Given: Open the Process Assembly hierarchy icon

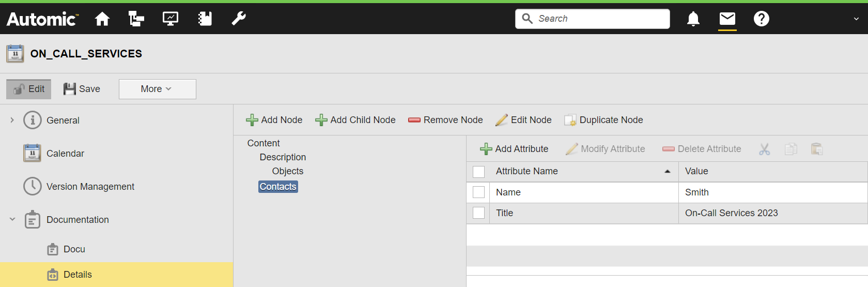Looking at the screenshot, I should pos(136,19).
